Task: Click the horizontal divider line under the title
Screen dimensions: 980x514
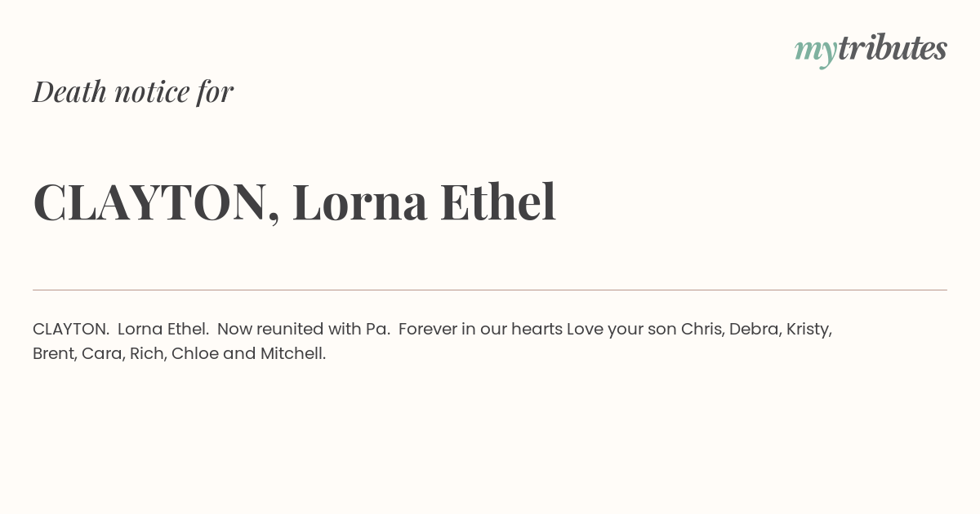Action: click(x=490, y=290)
